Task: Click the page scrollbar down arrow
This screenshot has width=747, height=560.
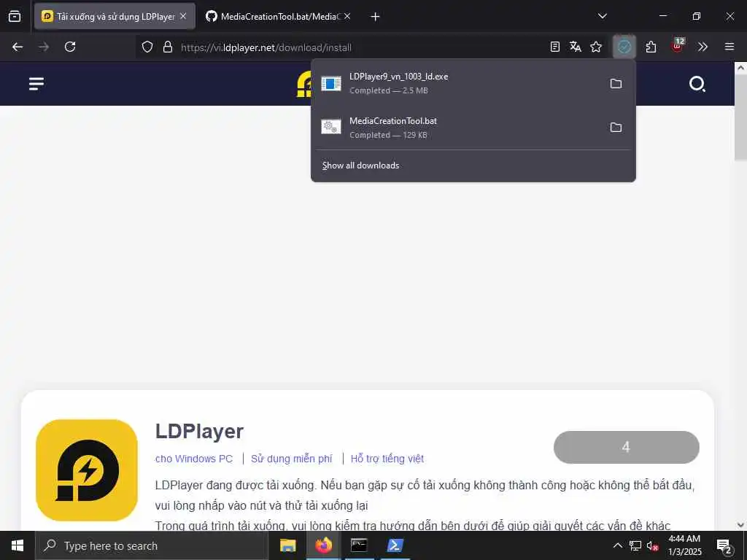Action: point(740,525)
